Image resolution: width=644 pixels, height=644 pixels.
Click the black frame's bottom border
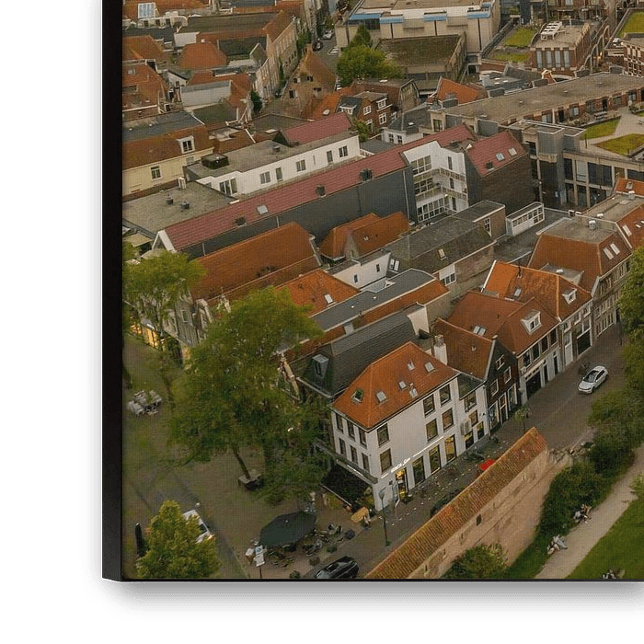368,598
